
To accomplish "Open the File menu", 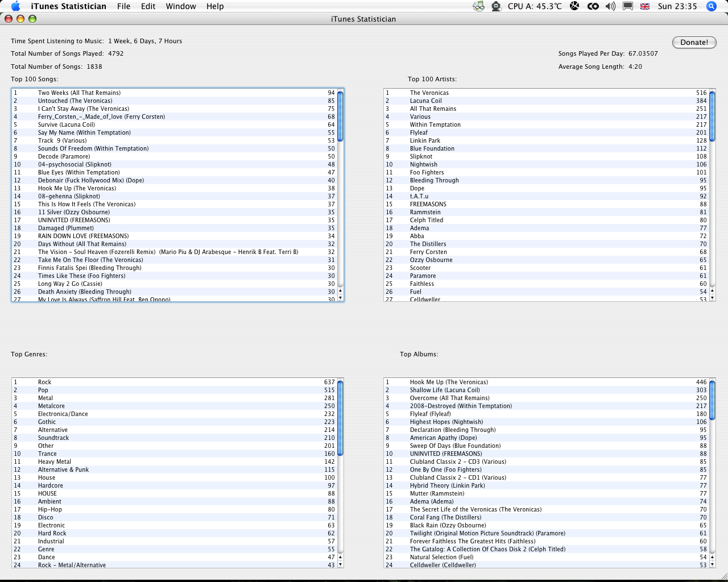I will [123, 6].
